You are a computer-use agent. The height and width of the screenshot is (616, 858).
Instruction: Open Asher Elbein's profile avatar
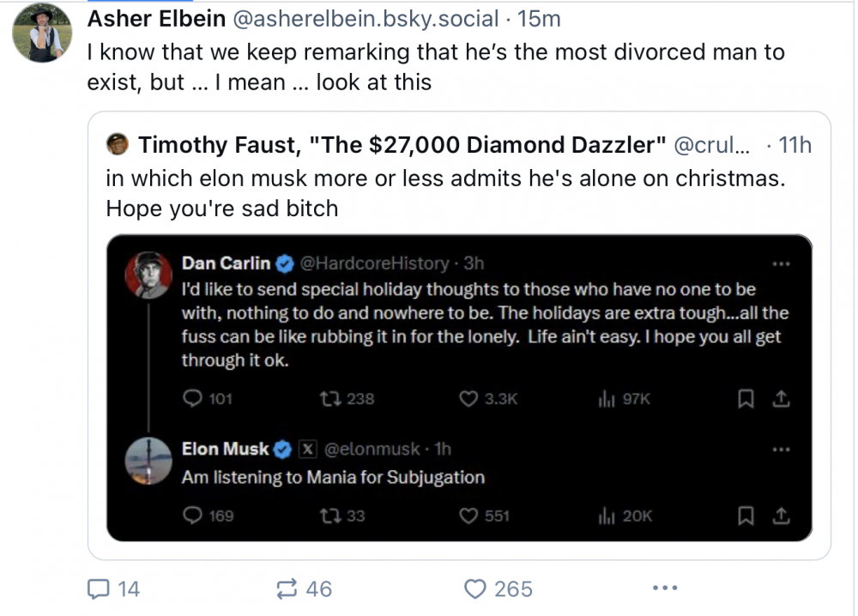(x=42, y=34)
